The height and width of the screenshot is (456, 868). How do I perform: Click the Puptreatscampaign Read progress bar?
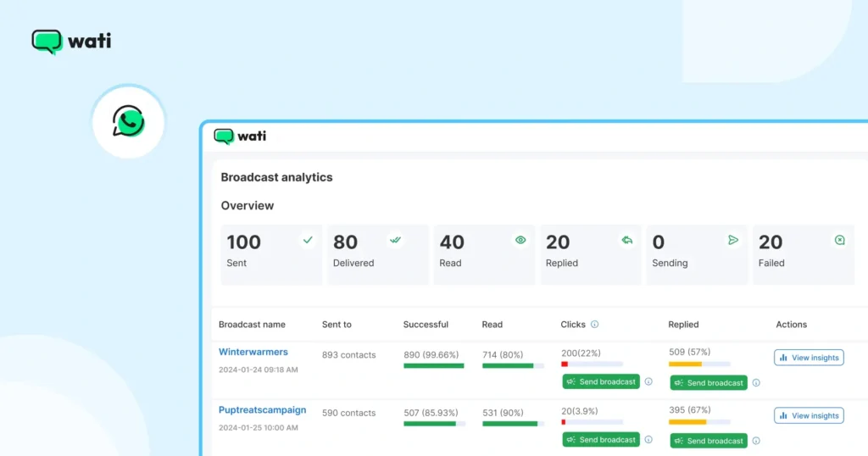coord(513,424)
